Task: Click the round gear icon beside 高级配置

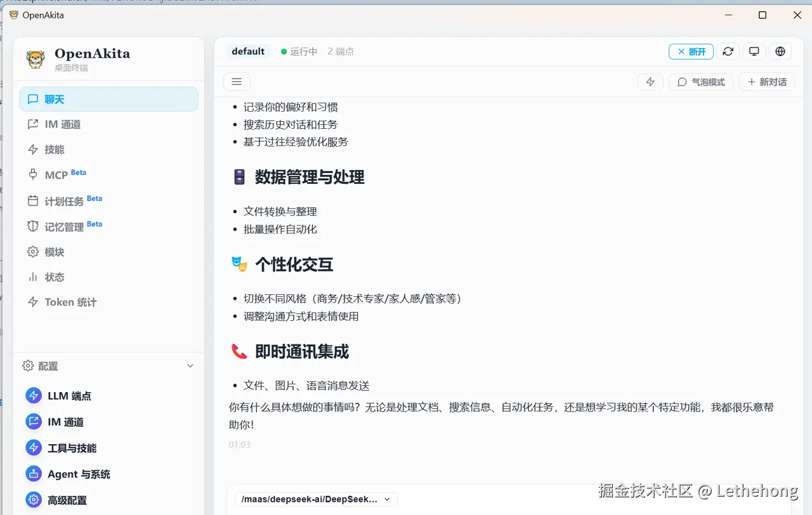Action: tap(34, 500)
